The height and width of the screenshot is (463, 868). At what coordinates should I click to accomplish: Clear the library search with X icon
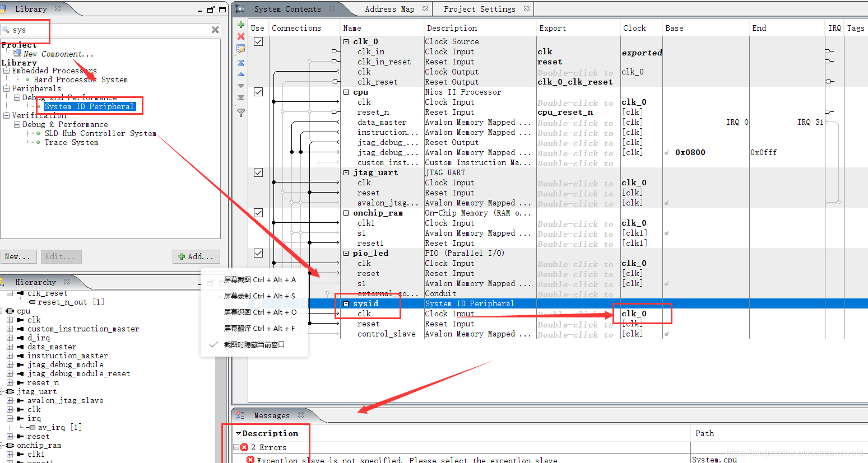pos(215,30)
